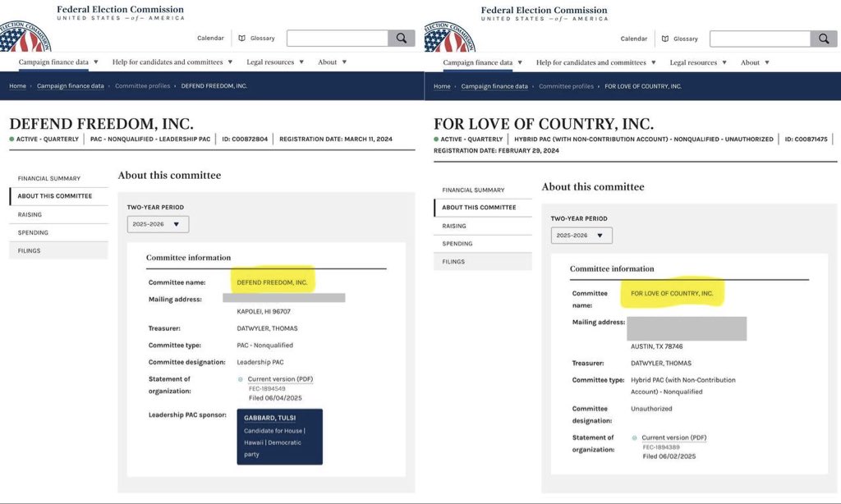
Task: Click AUSTIN, TX 78746 address text
Action: (656, 346)
